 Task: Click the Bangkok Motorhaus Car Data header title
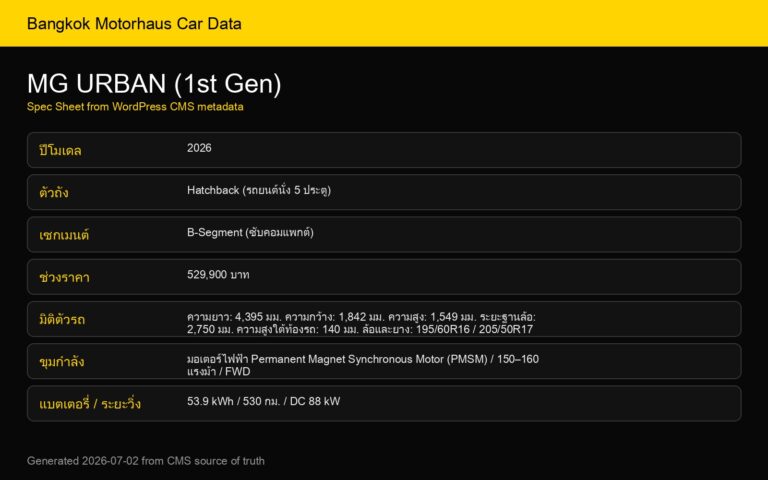[134, 24]
